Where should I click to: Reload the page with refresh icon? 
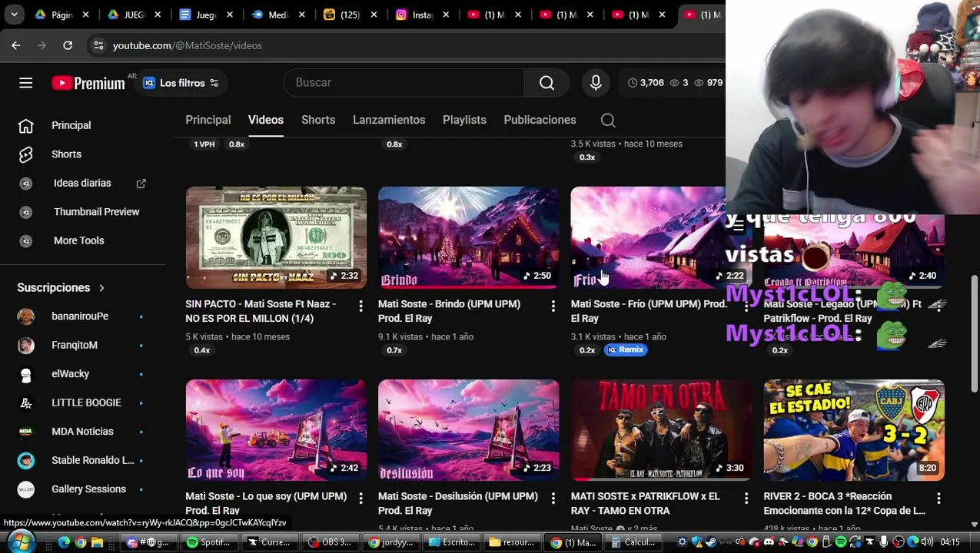[x=68, y=45]
